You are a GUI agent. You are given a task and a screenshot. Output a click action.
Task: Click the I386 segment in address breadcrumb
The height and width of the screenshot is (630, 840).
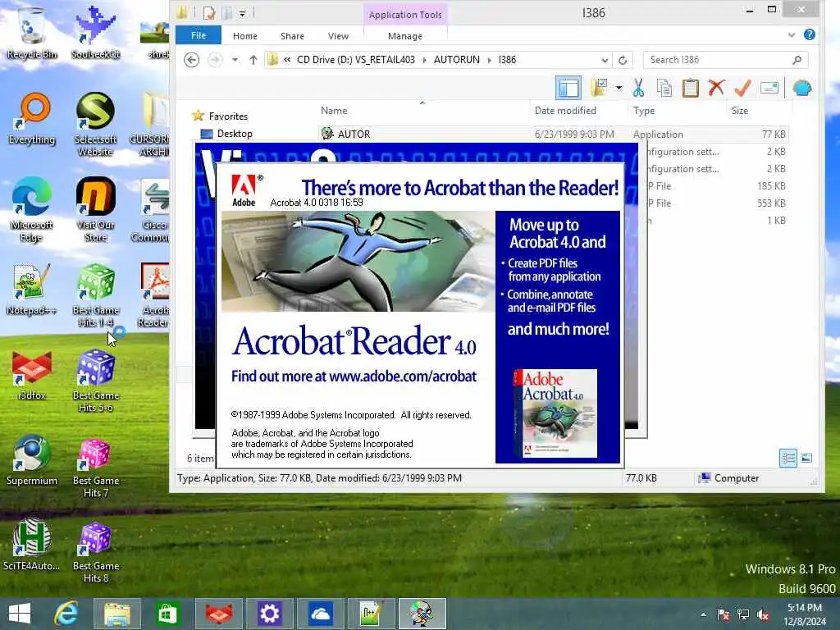tap(507, 59)
